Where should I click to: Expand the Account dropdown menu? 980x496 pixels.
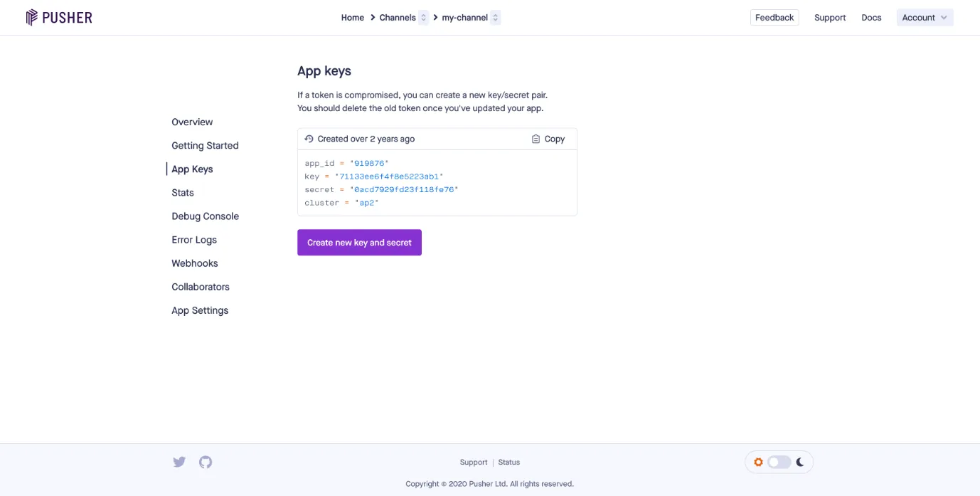click(x=925, y=18)
